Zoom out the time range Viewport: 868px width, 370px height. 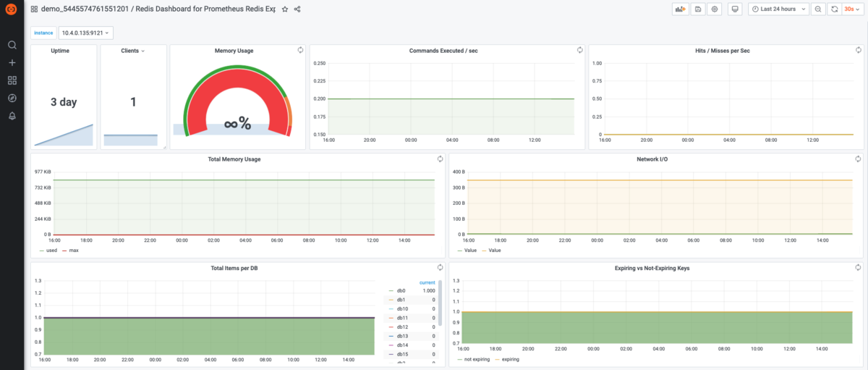(x=817, y=9)
